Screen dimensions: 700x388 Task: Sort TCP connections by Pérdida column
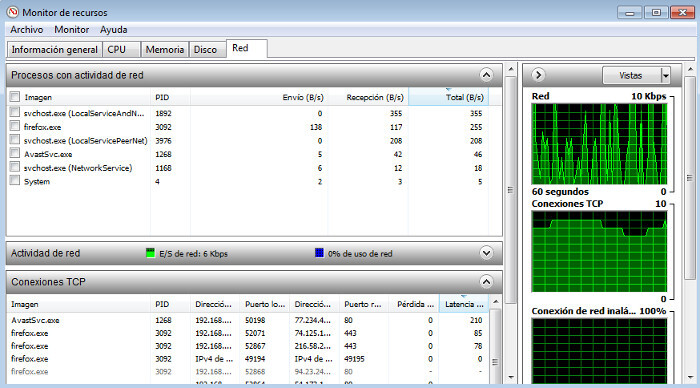tap(414, 304)
